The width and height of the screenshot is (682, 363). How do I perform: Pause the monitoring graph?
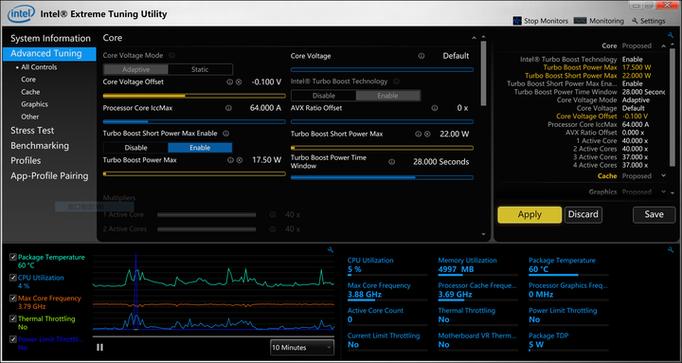100,347
